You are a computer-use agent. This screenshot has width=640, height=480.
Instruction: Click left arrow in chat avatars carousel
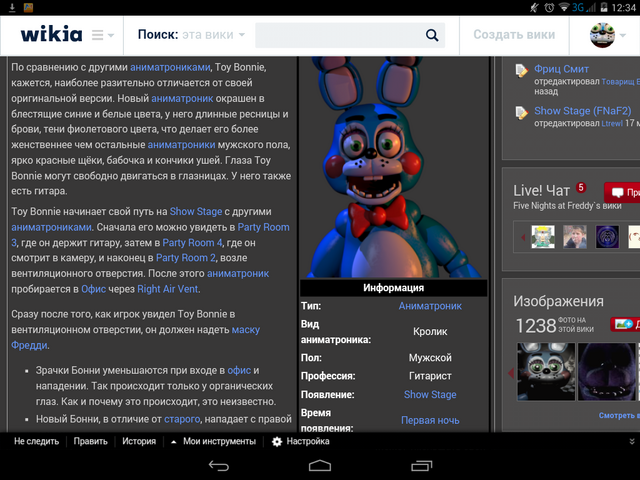(x=523, y=237)
